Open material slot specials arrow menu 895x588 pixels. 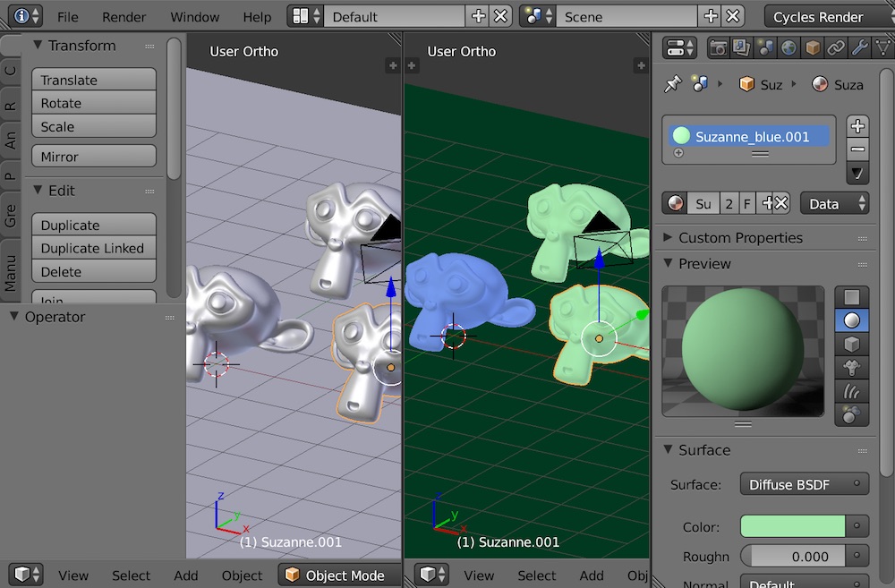(857, 173)
